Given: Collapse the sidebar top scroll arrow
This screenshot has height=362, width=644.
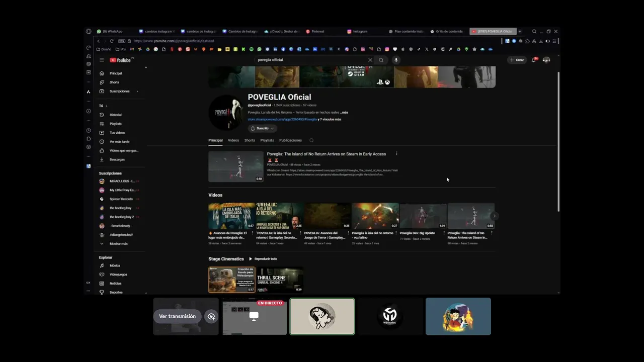Looking at the screenshot, I should tap(146, 67).
